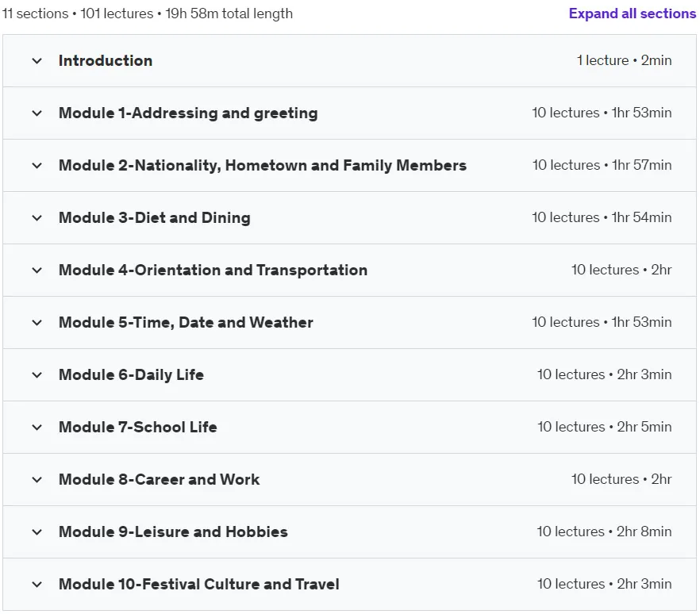Select the Introduction section title
This screenshot has width=700, height=614.
tap(106, 60)
